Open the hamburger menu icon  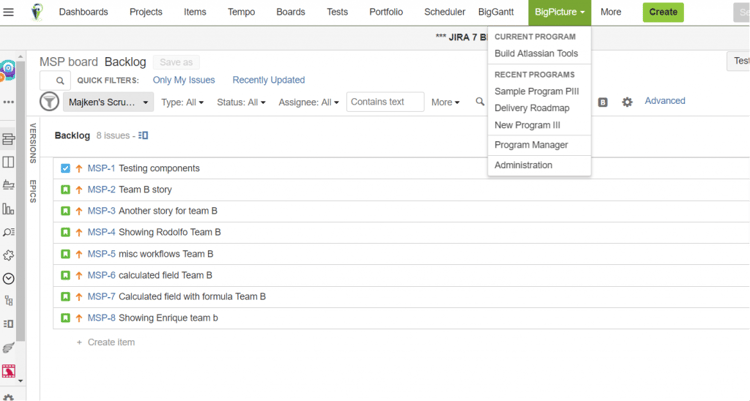(8, 12)
